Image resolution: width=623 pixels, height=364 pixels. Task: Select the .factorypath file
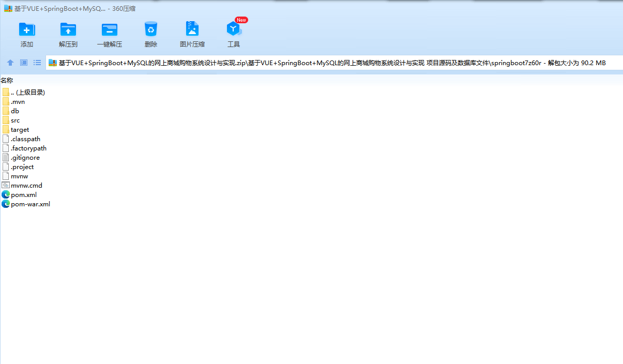click(x=24, y=148)
